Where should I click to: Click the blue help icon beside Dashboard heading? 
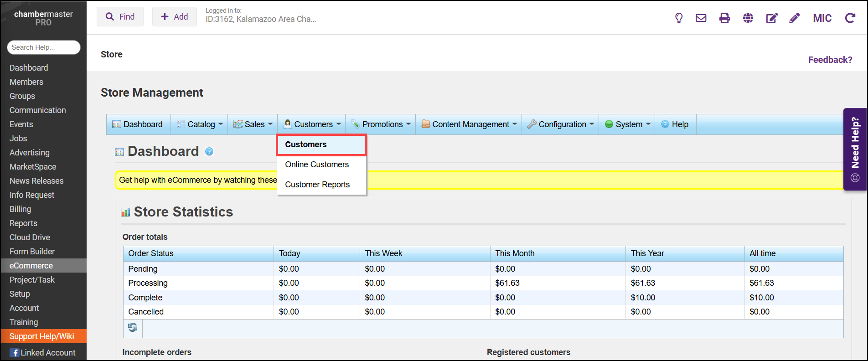point(209,152)
